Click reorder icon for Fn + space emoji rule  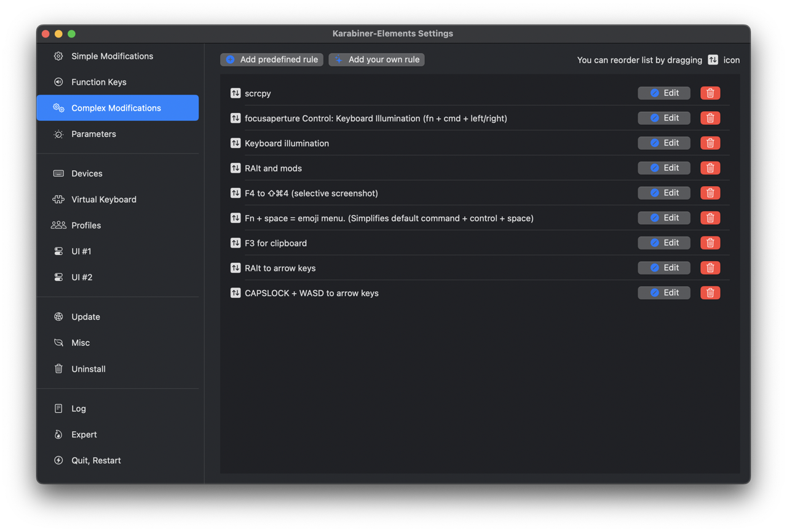[235, 218]
